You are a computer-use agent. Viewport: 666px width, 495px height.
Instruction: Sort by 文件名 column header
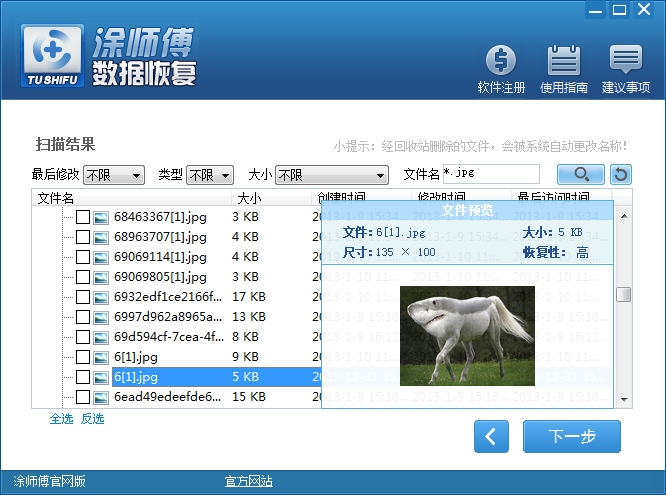[x=132, y=198]
